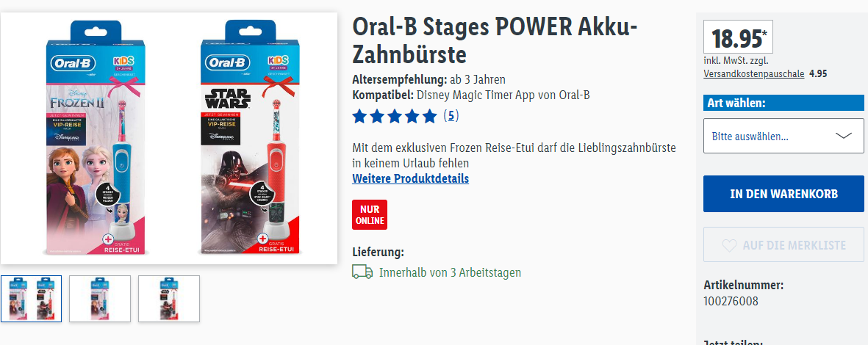Click AUF DIE MERKLISTE button
The width and height of the screenshot is (868, 345).
point(783,245)
